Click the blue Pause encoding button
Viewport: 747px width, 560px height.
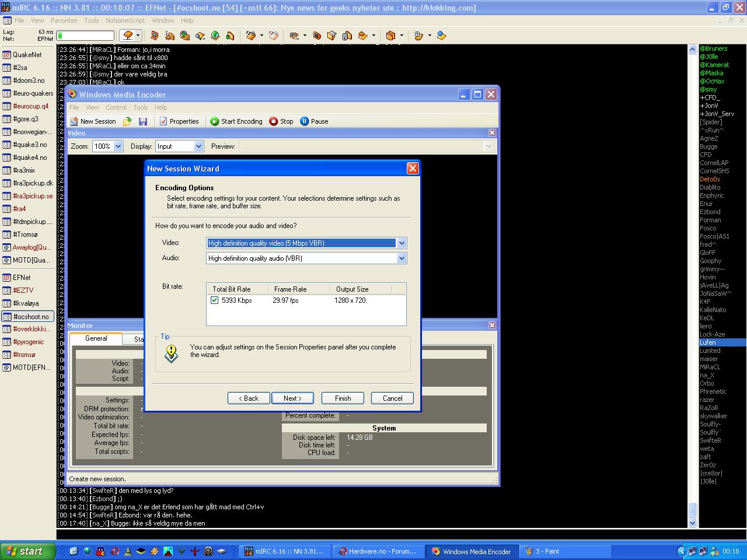pyautogui.click(x=314, y=121)
